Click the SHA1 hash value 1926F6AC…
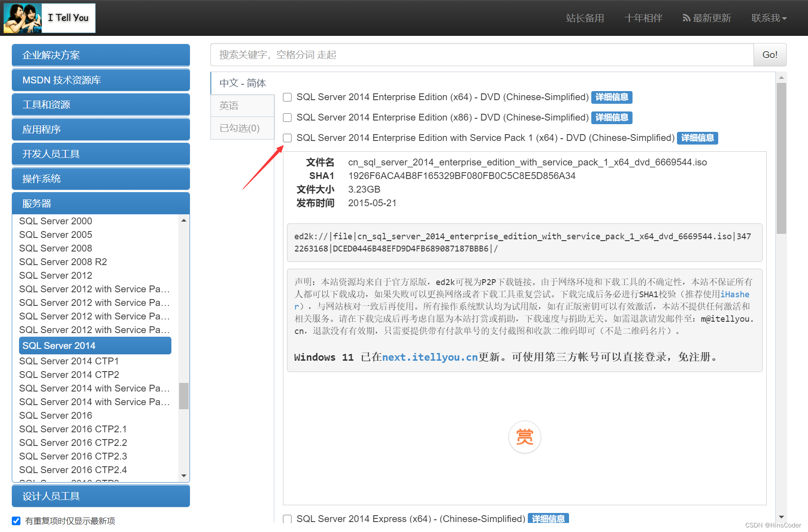Screen dimensions: 808x532 click(462, 176)
